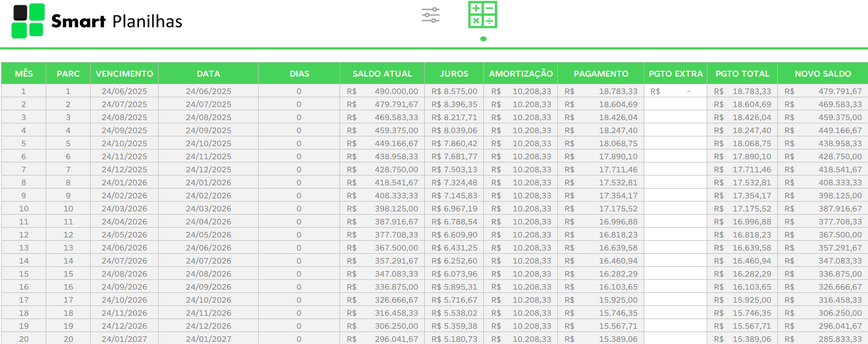The height and width of the screenshot is (344, 868).
Task: Select the green calculator icon
Action: click(482, 15)
